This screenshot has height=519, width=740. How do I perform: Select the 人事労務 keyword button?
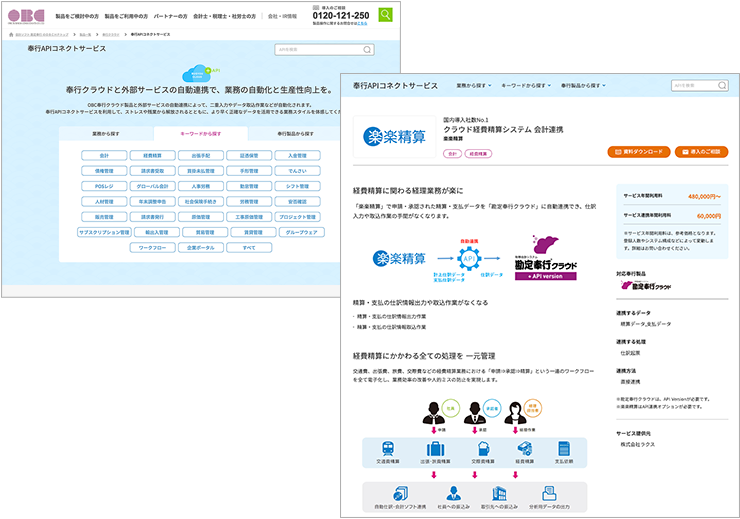(x=201, y=186)
